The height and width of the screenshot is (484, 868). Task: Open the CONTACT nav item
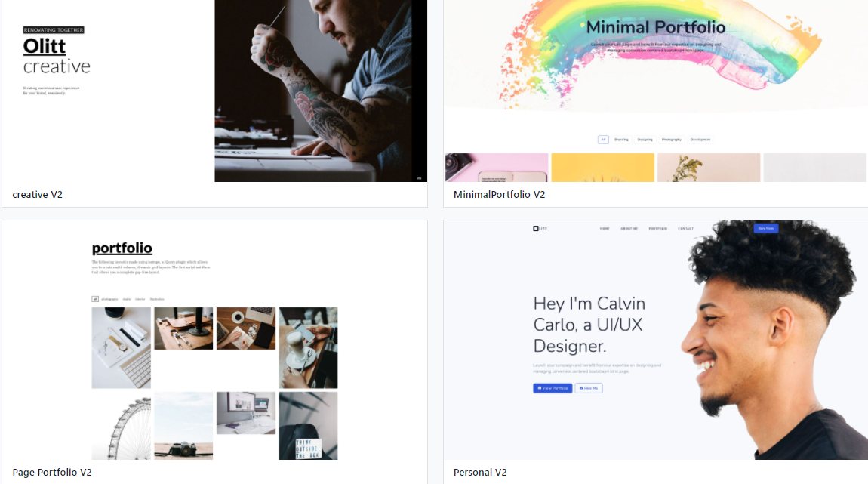pyautogui.click(x=685, y=228)
